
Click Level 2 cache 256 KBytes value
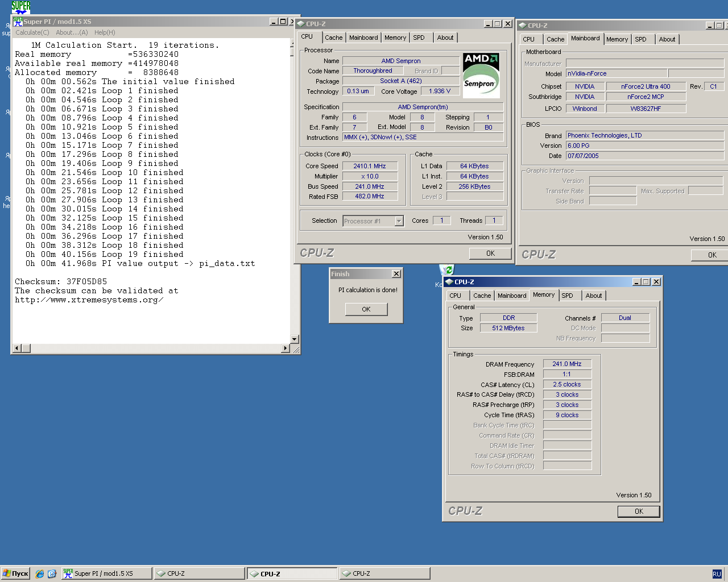click(475, 186)
